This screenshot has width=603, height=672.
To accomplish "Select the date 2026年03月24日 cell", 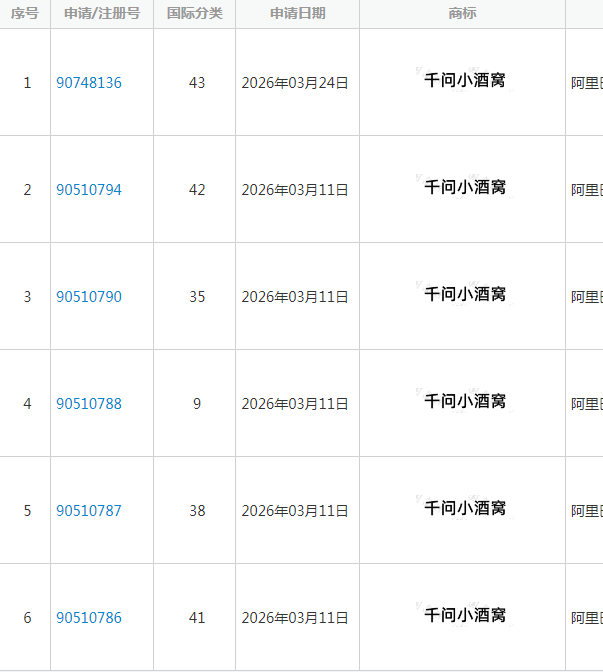I will [x=295, y=83].
